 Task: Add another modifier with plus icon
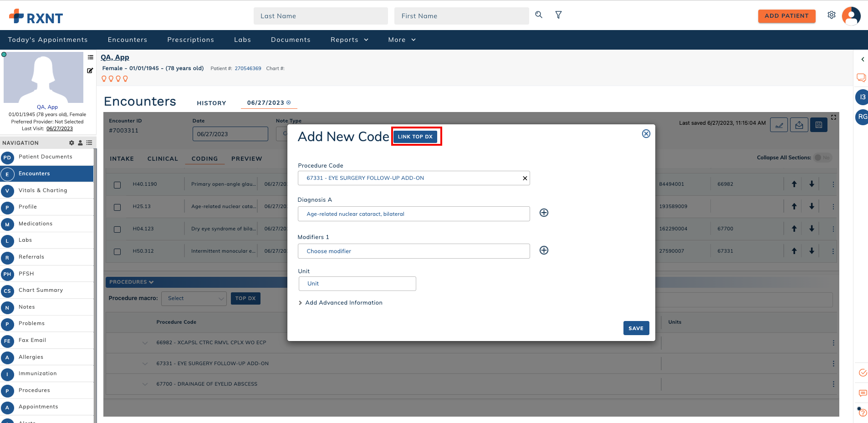pyautogui.click(x=544, y=250)
